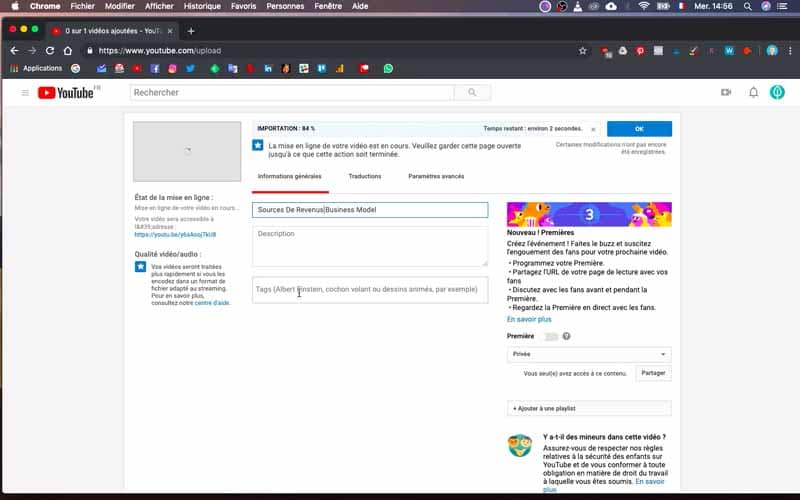800x500 pixels.
Task: Click the search magnifier button on YouTube
Action: [472, 92]
